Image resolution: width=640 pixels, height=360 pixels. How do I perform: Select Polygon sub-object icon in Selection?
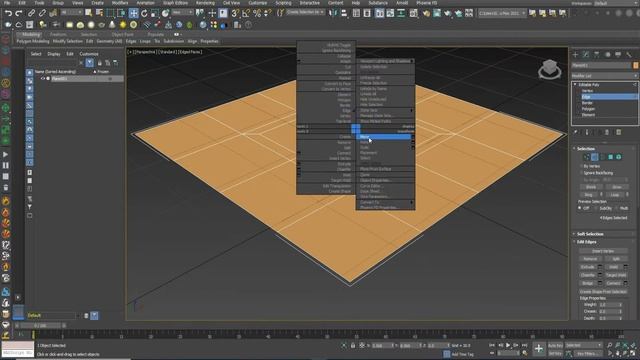[611, 157]
